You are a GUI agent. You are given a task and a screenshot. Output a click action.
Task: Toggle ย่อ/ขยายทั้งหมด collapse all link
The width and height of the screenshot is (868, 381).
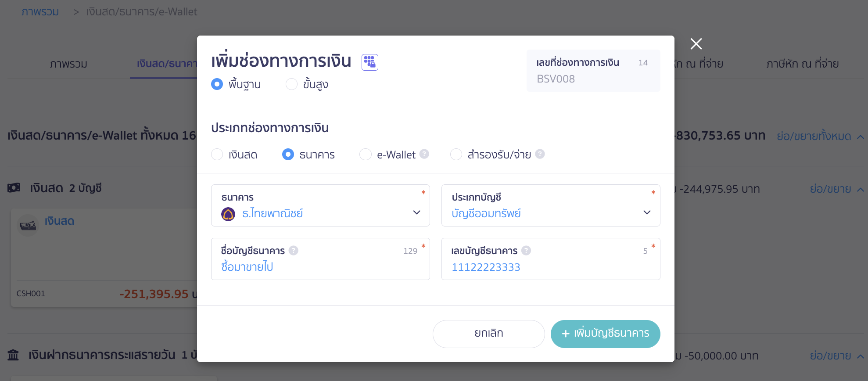click(820, 137)
